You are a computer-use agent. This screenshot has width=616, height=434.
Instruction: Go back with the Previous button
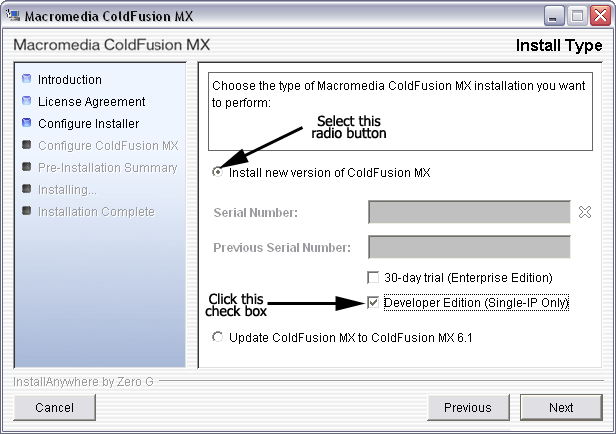click(467, 407)
